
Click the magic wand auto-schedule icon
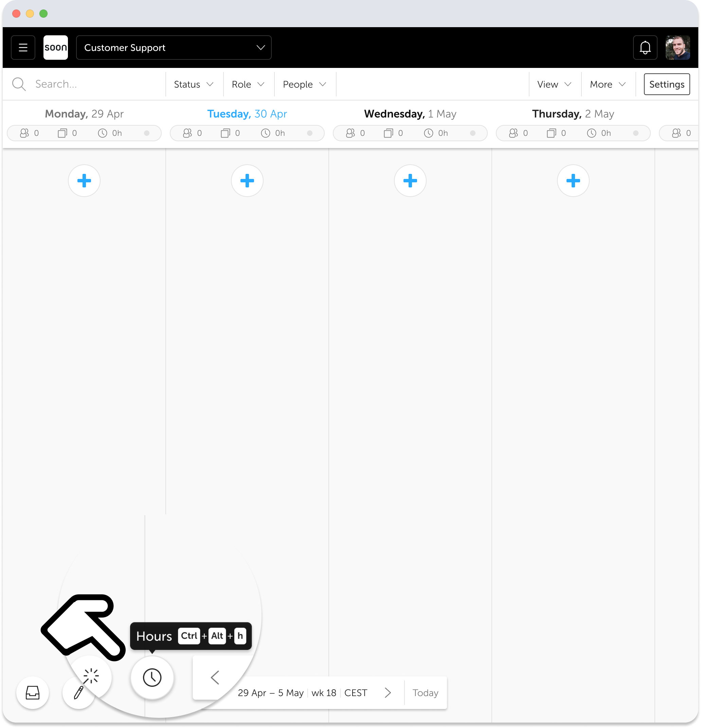click(91, 676)
